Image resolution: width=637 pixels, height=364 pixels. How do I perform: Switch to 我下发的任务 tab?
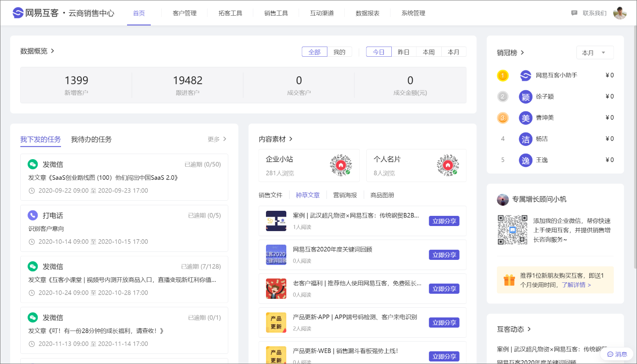tap(41, 139)
